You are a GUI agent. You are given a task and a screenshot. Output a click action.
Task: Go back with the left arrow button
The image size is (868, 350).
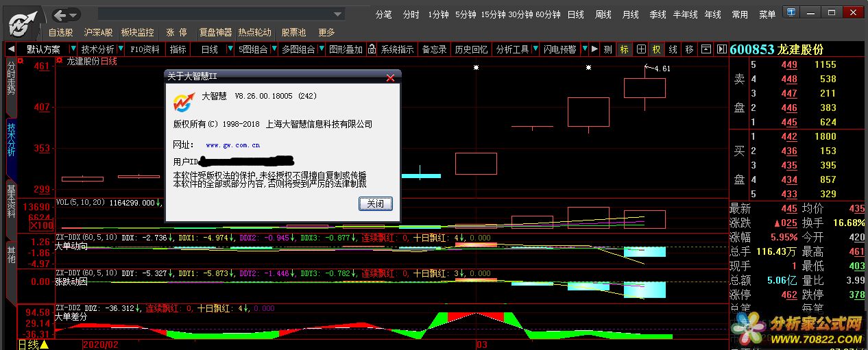[x=60, y=14]
